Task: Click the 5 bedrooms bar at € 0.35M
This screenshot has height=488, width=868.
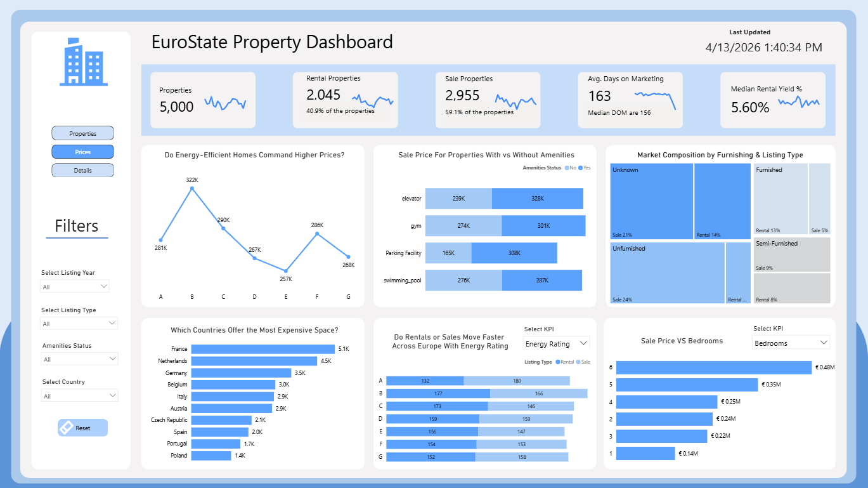Action: click(687, 385)
